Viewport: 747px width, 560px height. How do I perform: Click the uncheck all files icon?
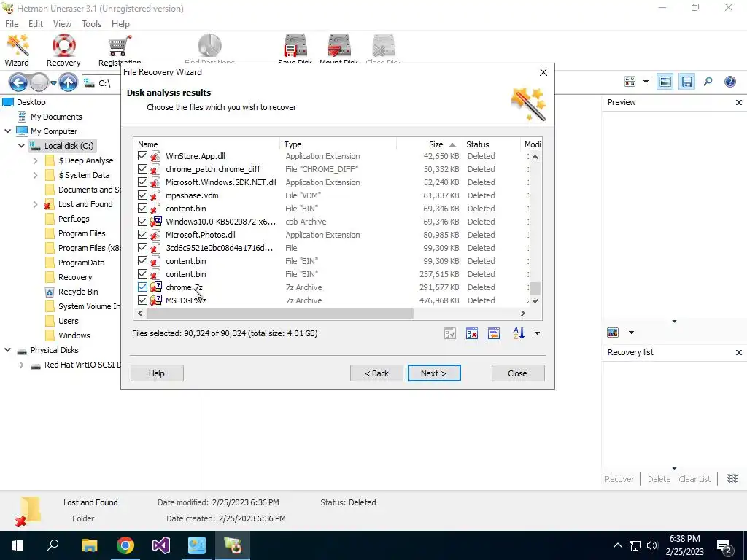coord(472,333)
